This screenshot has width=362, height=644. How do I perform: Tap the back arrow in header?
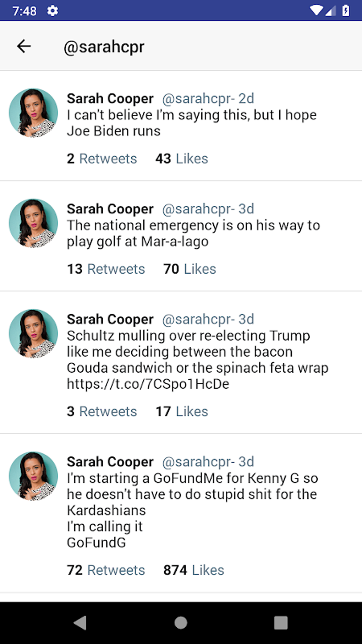pyautogui.click(x=24, y=46)
